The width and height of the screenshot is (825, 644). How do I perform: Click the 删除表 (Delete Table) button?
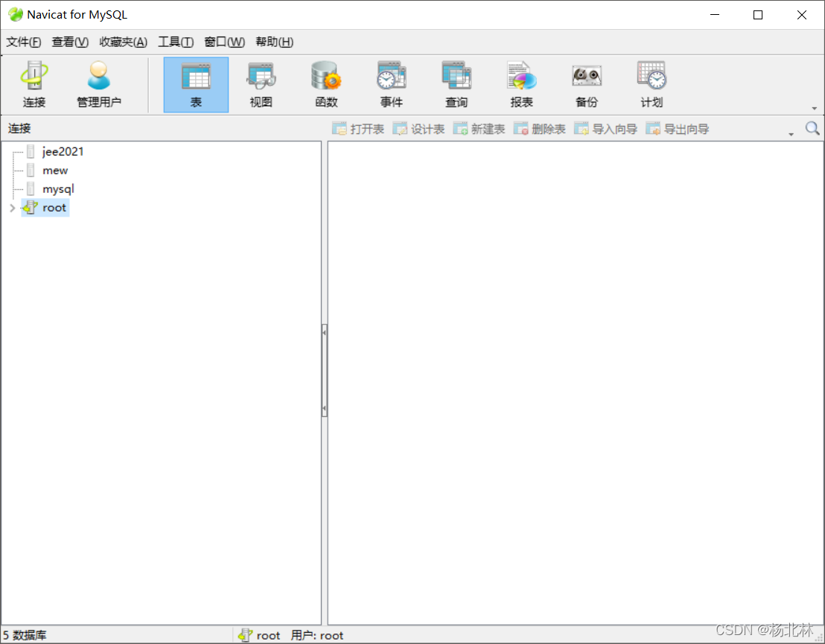540,129
